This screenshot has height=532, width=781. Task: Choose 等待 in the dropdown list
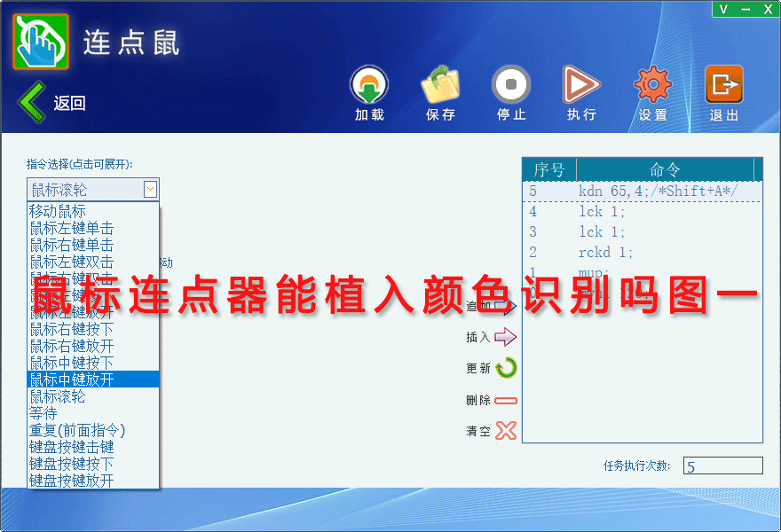coord(93,413)
